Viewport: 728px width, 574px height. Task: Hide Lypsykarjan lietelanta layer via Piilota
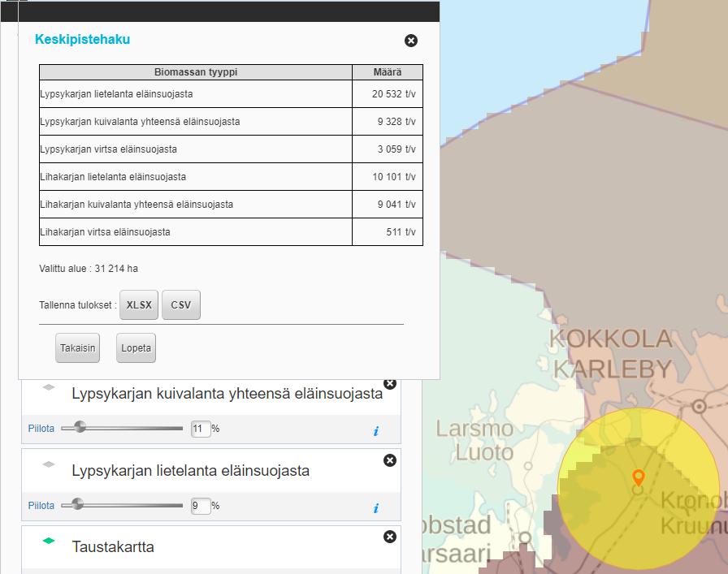pyautogui.click(x=41, y=505)
